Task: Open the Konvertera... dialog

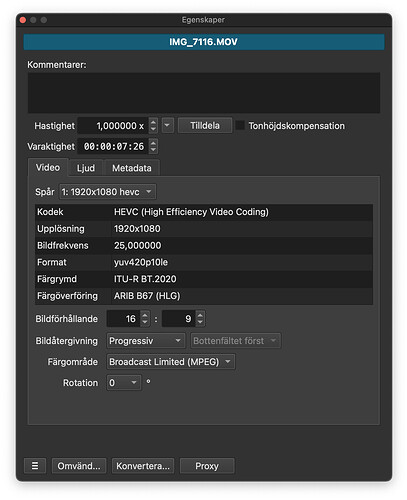Action: (143, 466)
